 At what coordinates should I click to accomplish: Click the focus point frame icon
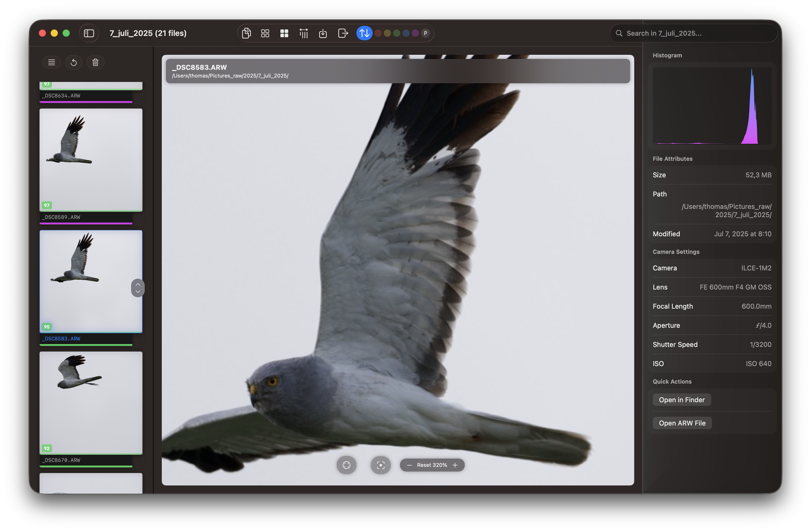[x=381, y=465]
